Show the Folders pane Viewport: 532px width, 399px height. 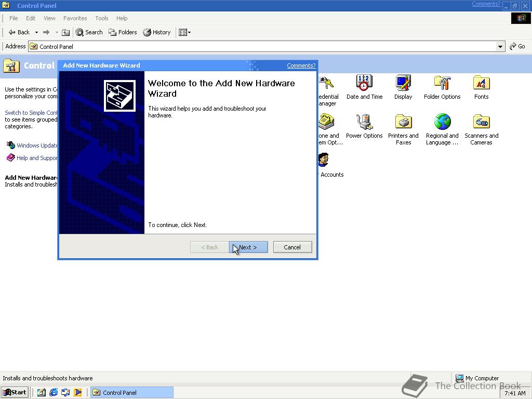point(123,32)
